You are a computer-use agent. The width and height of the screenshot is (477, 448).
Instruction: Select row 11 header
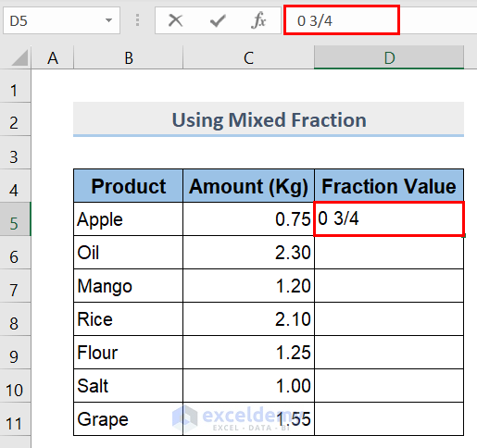[15, 419]
